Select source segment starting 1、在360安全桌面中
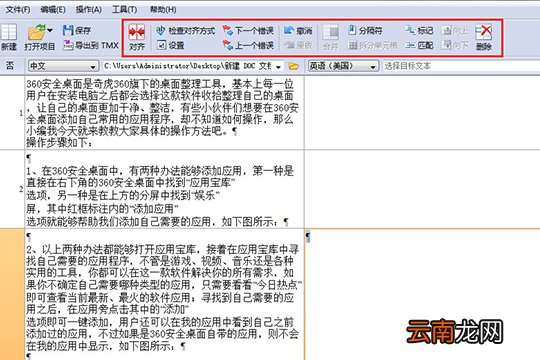This screenshot has width=540, height=360. pyautogui.click(x=164, y=189)
